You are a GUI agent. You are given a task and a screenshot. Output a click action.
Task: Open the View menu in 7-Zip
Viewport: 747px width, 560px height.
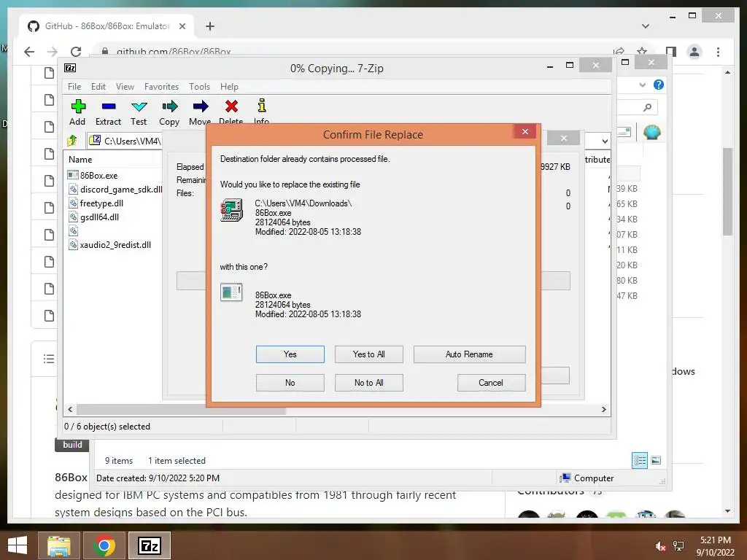(125, 87)
